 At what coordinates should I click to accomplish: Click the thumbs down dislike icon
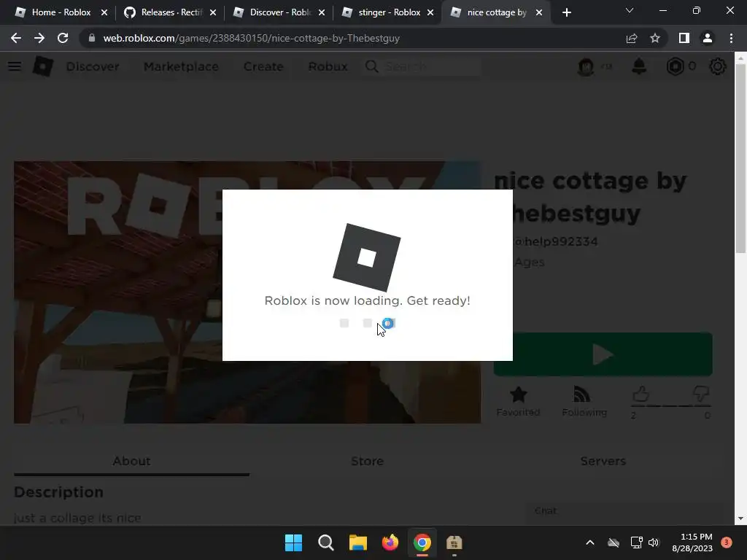(x=701, y=394)
